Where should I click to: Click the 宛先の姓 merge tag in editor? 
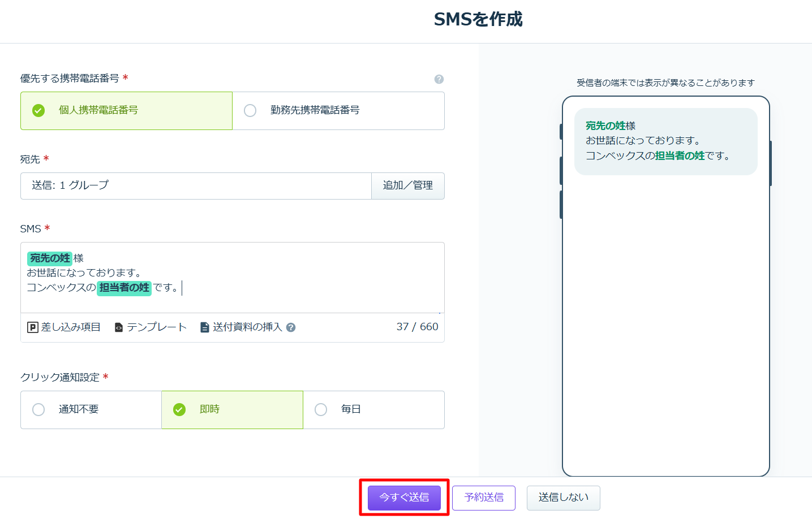click(x=50, y=258)
